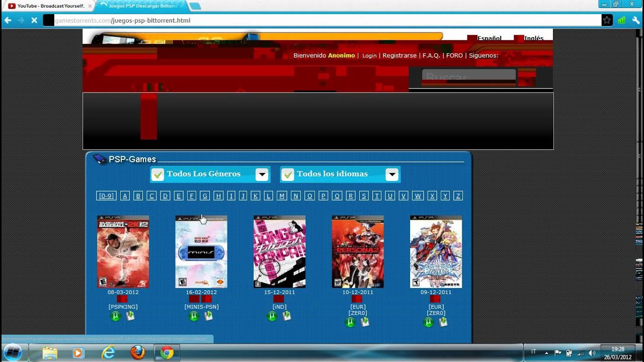This screenshot has width=644, height=362.
Task: Click the download file icon under [iND]
Action: pyautogui.click(x=287, y=316)
